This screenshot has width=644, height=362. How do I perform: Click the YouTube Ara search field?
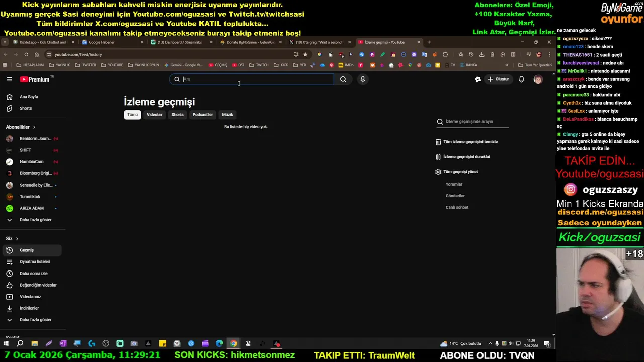pos(252,79)
